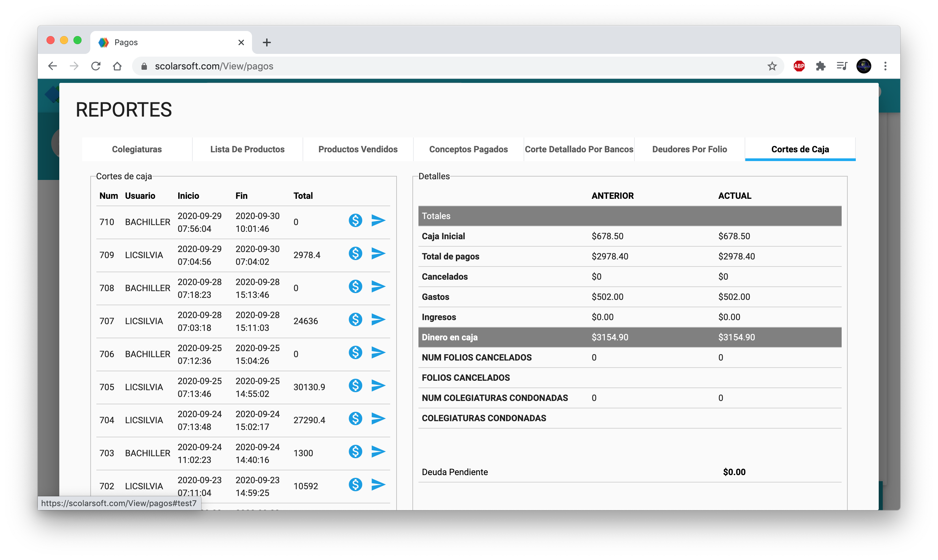Open the Productos Vendidos tab

(358, 149)
